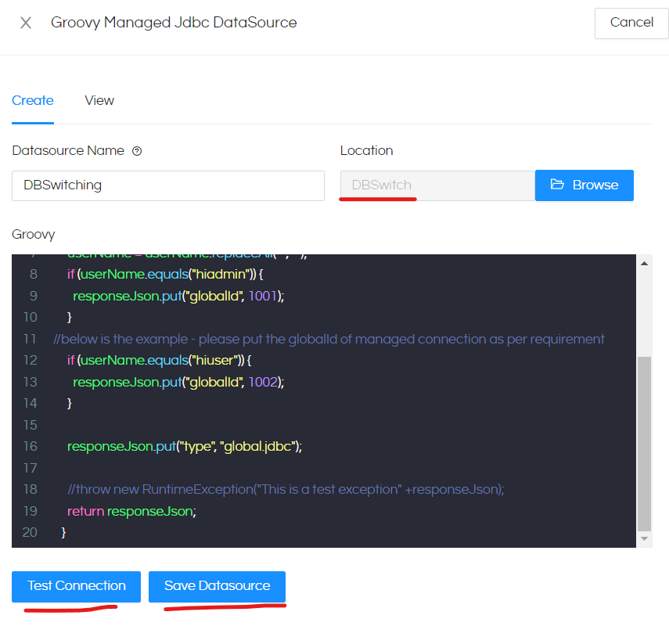Switch to the View tab
The image size is (669, 644).
click(x=99, y=100)
